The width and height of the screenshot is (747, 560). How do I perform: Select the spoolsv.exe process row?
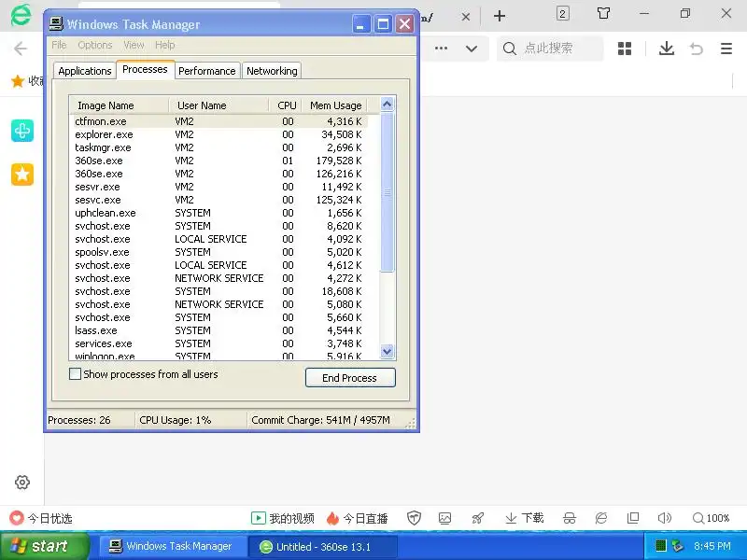tap(218, 252)
